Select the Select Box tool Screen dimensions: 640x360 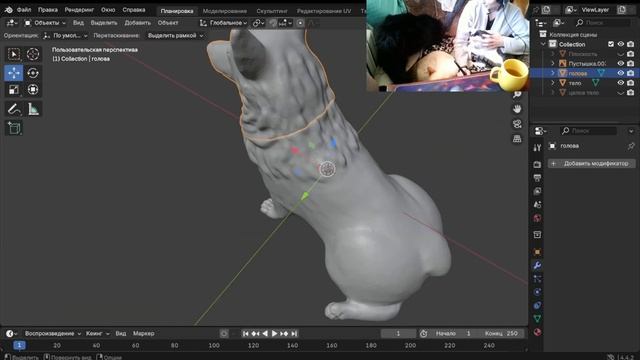click(x=14, y=54)
